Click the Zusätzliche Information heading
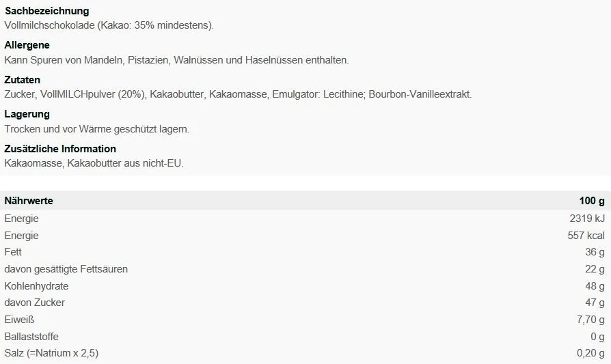This screenshot has height=364, width=611. tap(60, 148)
